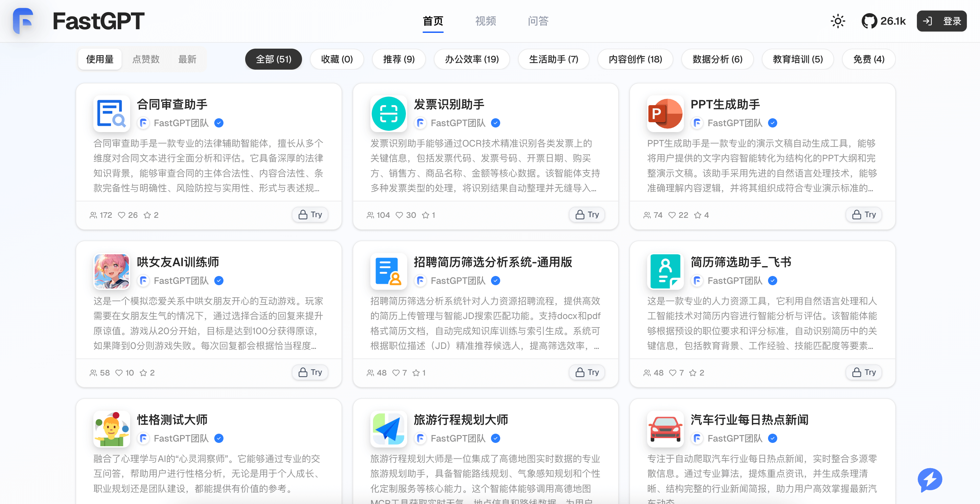Click the PPT生成助手 PowerPoint icon

click(665, 113)
